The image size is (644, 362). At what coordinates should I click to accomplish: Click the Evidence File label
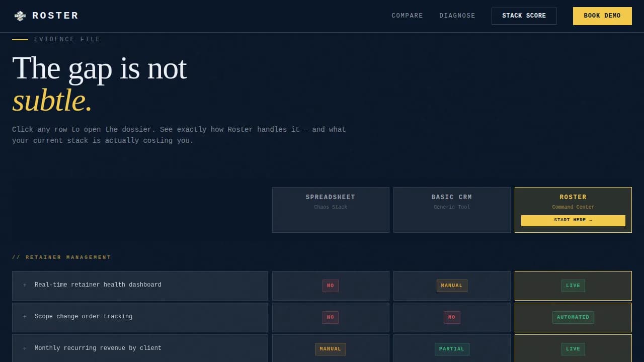[67, 39]
